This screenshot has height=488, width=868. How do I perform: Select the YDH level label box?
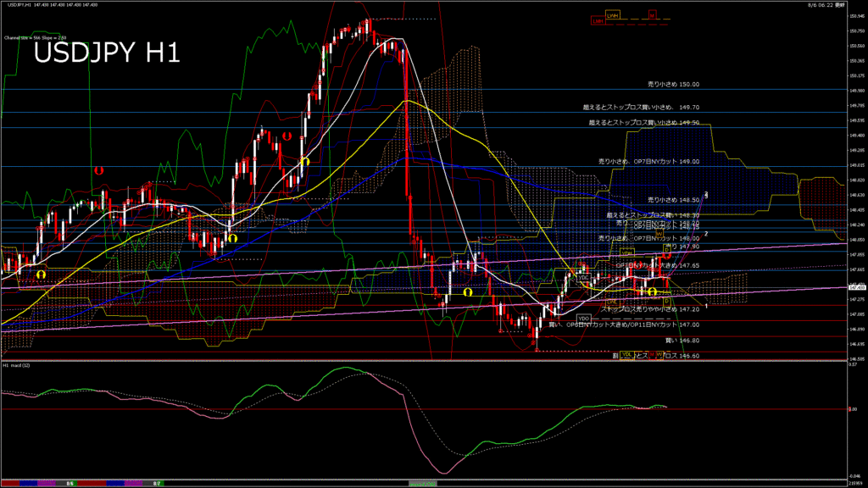[x=627, y=252]
